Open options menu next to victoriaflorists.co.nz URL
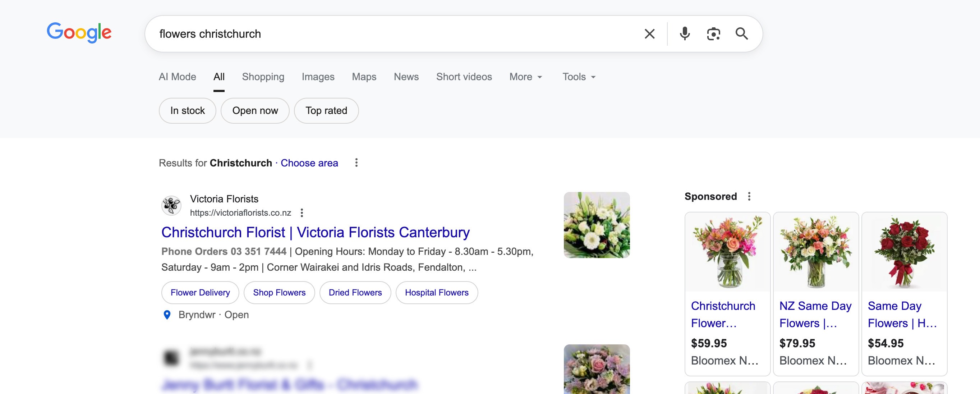 click(302, 213)
